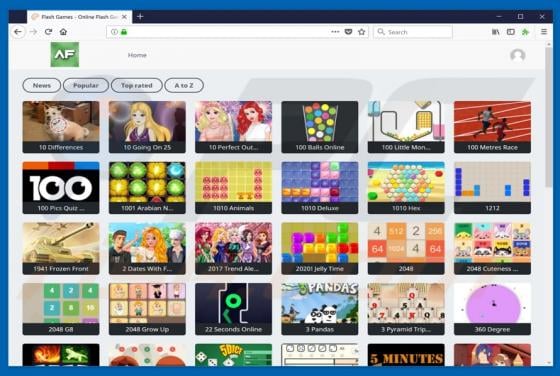Open the 2048 Grow Up game
Viewport: 560px width, 376px height.
click(147, 309)
